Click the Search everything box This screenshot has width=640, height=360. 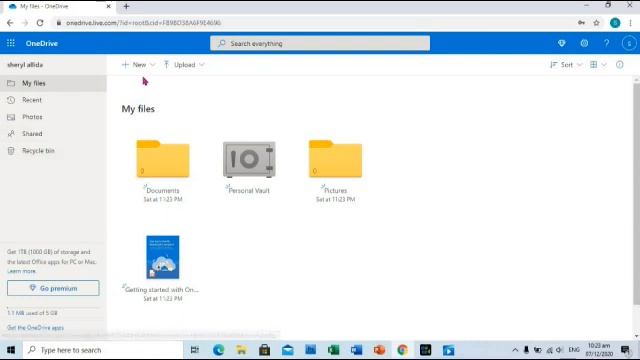[320, 43]
